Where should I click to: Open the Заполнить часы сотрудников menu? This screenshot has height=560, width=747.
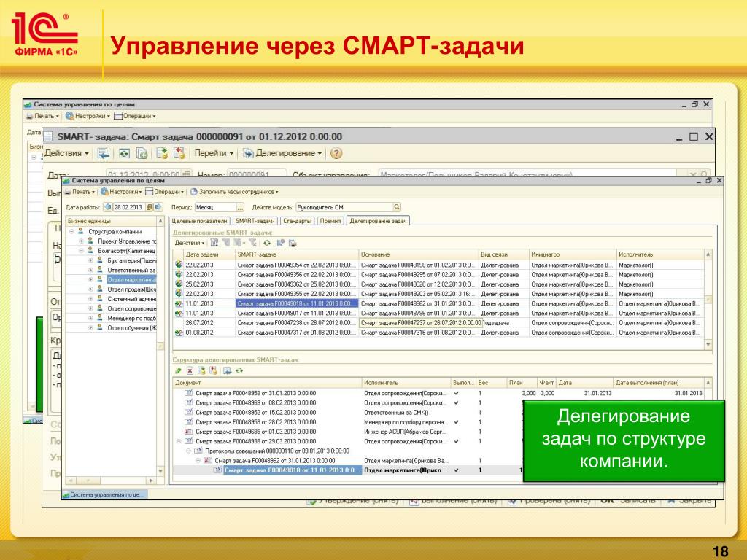pyautogui.click(x=234, y=192)
